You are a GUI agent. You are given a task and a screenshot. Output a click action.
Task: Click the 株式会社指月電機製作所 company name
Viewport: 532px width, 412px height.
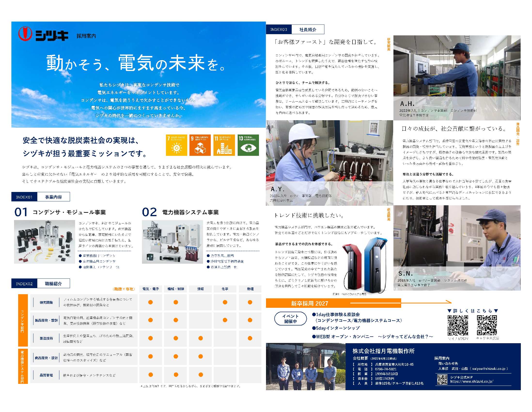pyautogui.click(x=383, y=351)
